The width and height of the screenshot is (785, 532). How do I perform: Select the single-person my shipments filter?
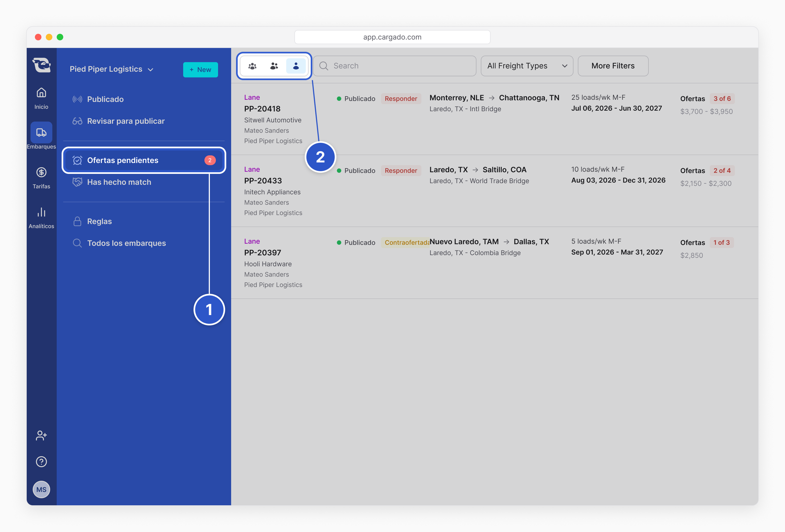pyautogui.click(x=295, y=66)
